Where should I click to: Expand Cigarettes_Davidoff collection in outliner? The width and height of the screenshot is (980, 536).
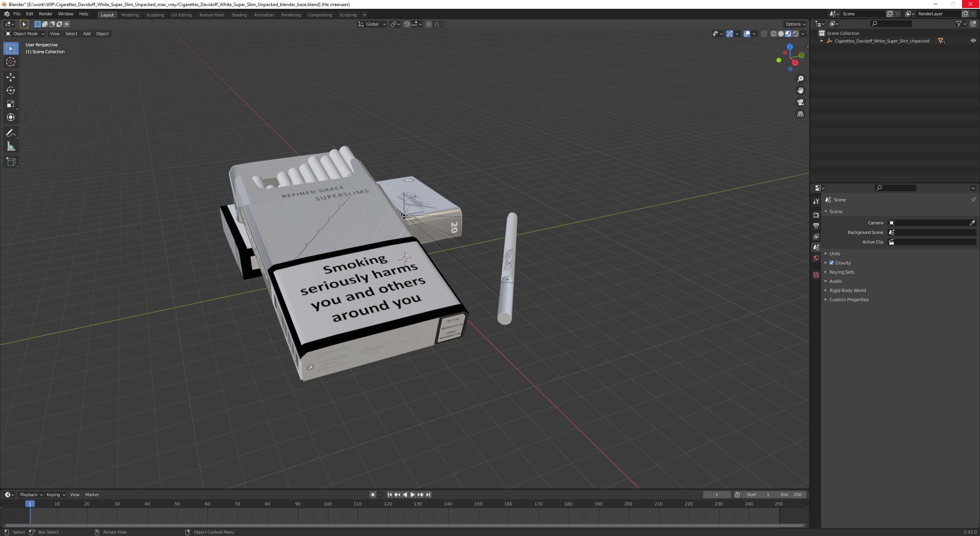pyautogui.click(x=822, y=41)
